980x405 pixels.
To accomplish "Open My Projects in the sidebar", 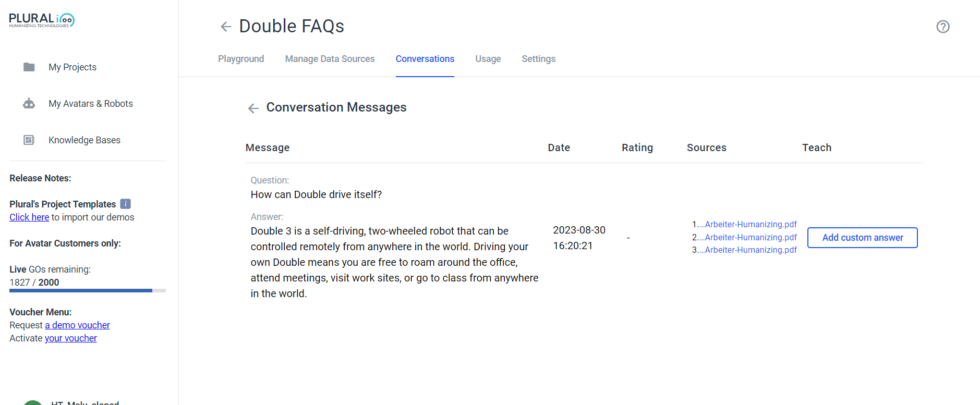I will coord(72,67).
